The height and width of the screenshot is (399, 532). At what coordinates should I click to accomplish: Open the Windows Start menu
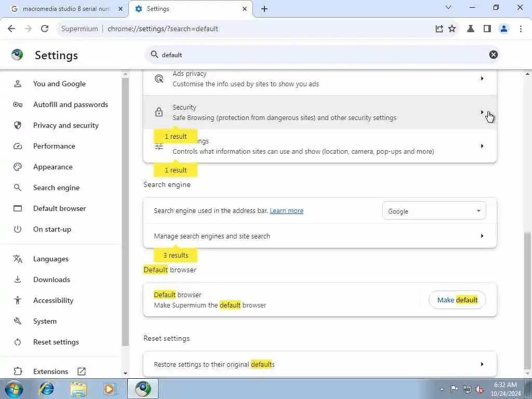[14, 389]
